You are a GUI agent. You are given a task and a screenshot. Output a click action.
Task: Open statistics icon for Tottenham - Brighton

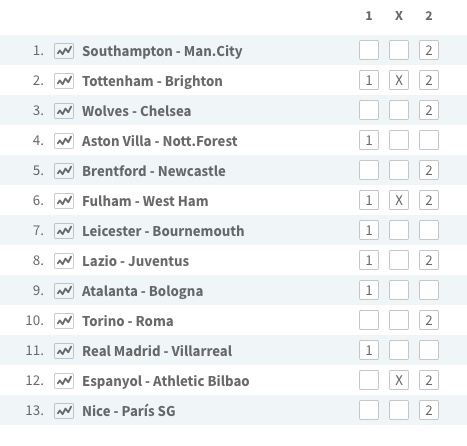click(64, 81)
